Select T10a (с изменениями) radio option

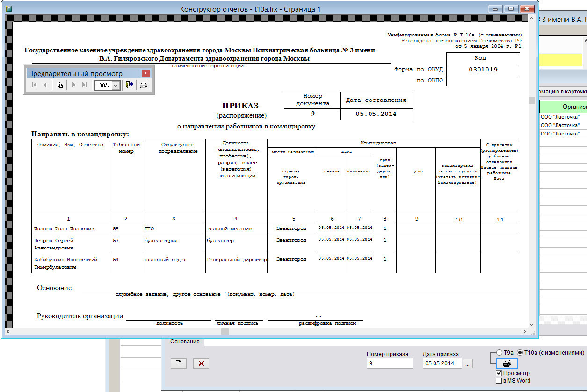(x=520, y=353)
